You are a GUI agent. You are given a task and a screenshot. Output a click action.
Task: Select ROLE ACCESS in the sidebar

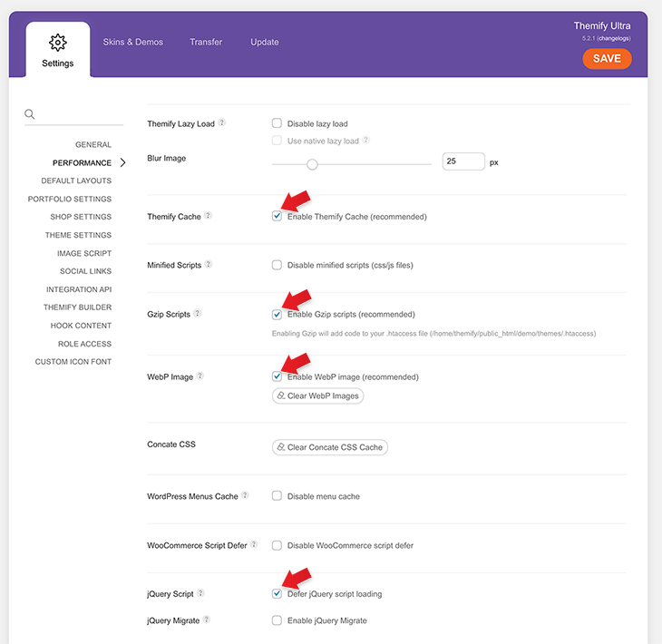tap(85, 344)
